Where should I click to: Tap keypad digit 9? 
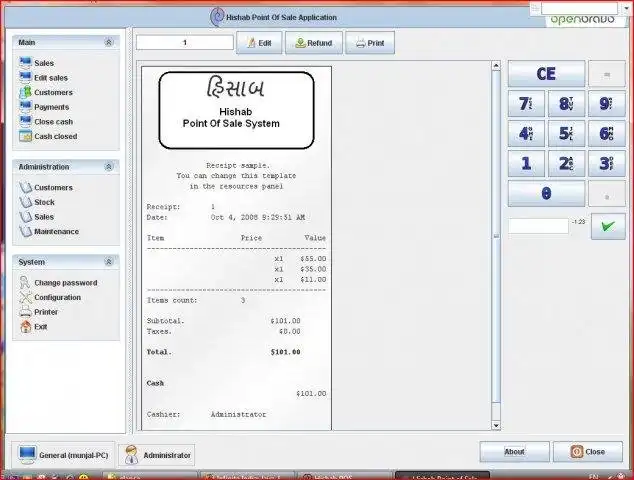coord(607,104)
